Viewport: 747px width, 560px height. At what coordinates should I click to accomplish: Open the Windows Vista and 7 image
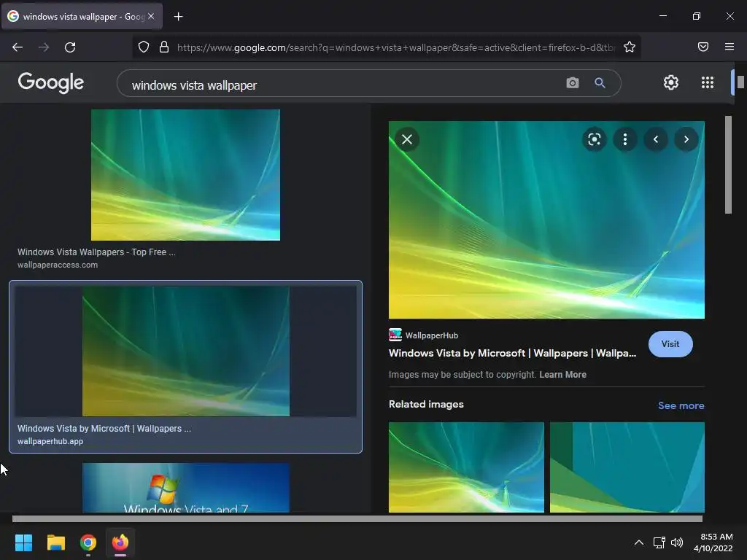tap(186, 488)
